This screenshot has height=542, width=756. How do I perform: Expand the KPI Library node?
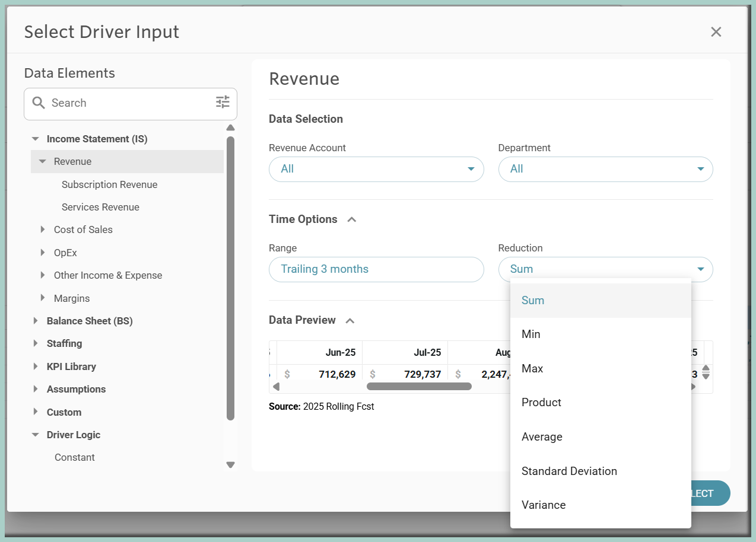(x=36, y=366)
